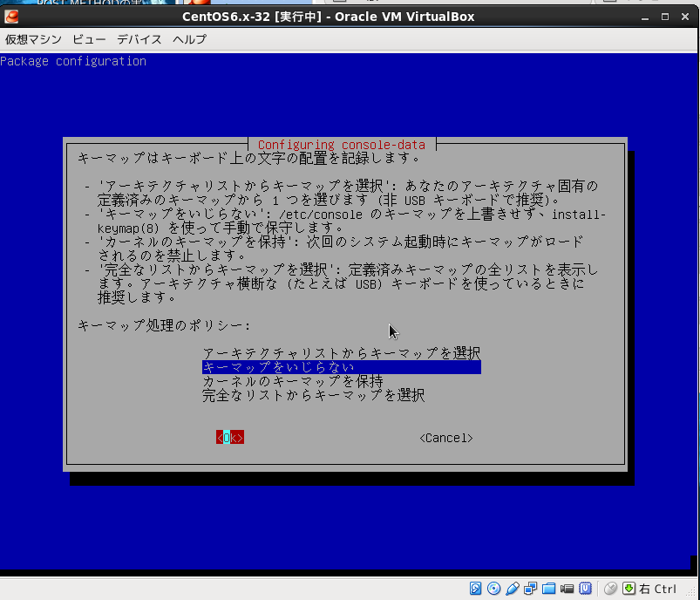Open the 仮想マシン menu
700x600 pixels.
pyautogui.click(x=33, y=39)
